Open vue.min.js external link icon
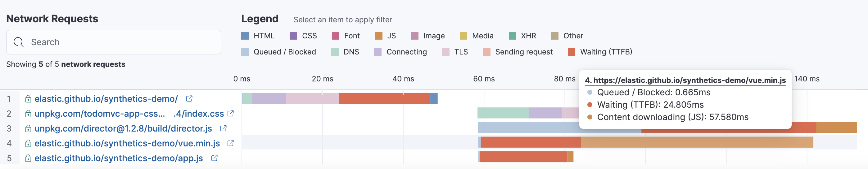This screenshot has height=169, width=868. (x=231, y=143)
